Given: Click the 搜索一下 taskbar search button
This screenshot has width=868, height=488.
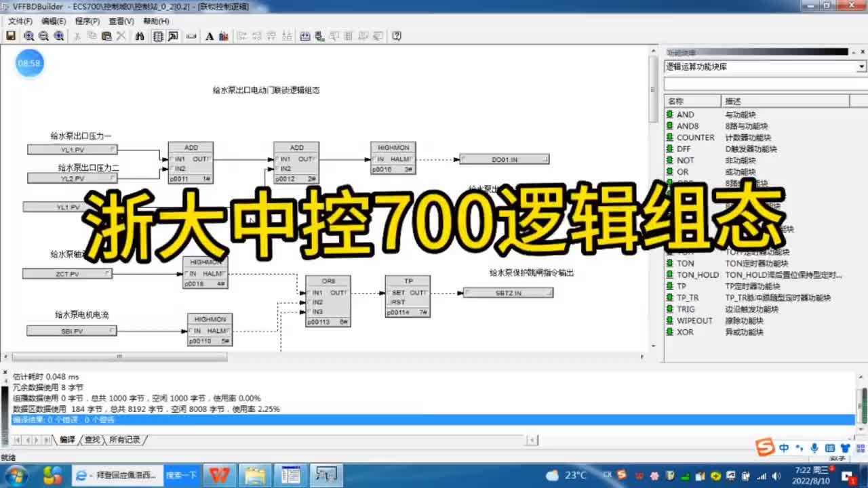Looking at the screenshot, I should click(182, 475).
